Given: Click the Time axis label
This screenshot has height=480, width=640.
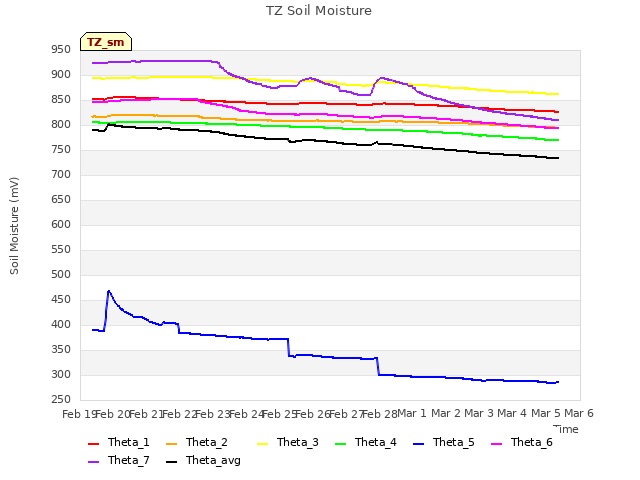Looking at the screenshot, I should coord(566,429).
